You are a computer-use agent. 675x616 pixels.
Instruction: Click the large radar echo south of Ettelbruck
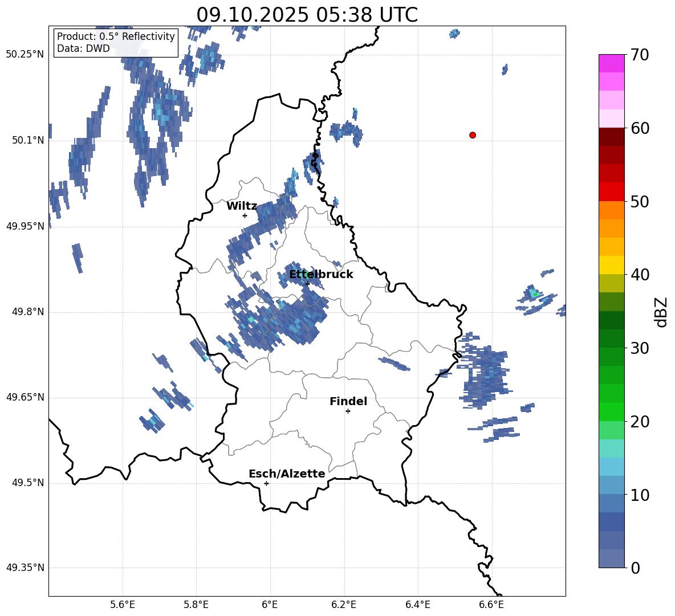(x=280, y=319)
